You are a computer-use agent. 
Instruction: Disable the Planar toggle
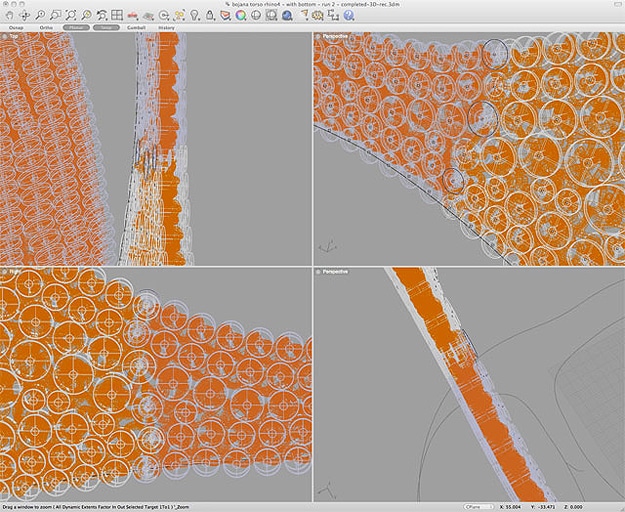(76, 28)
